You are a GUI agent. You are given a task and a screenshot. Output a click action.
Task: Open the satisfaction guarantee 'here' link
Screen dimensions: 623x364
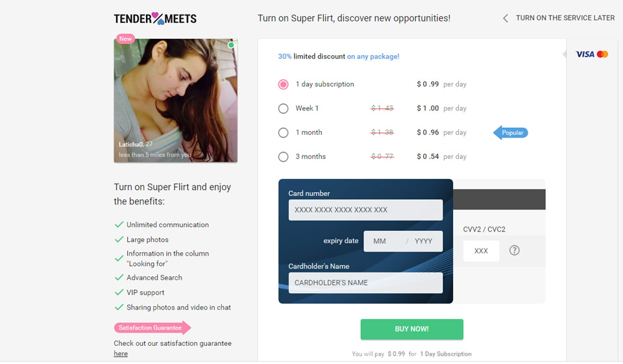pos(121,354)
